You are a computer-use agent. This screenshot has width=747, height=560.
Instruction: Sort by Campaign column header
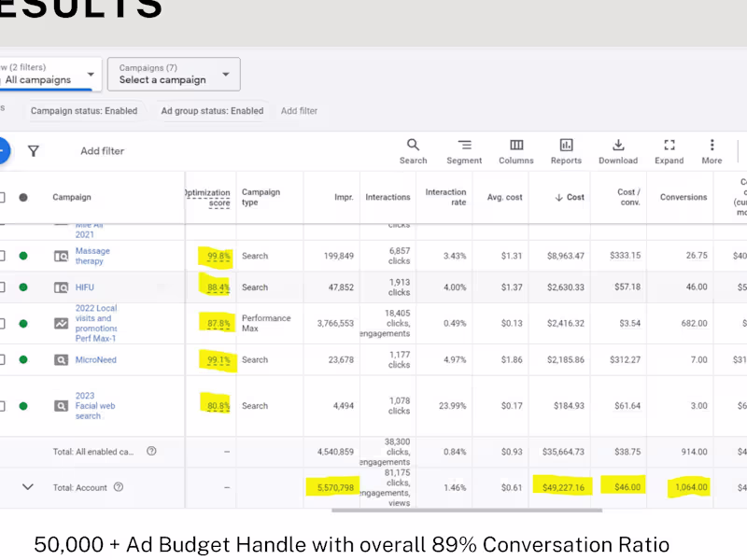(x=72, y=197)
